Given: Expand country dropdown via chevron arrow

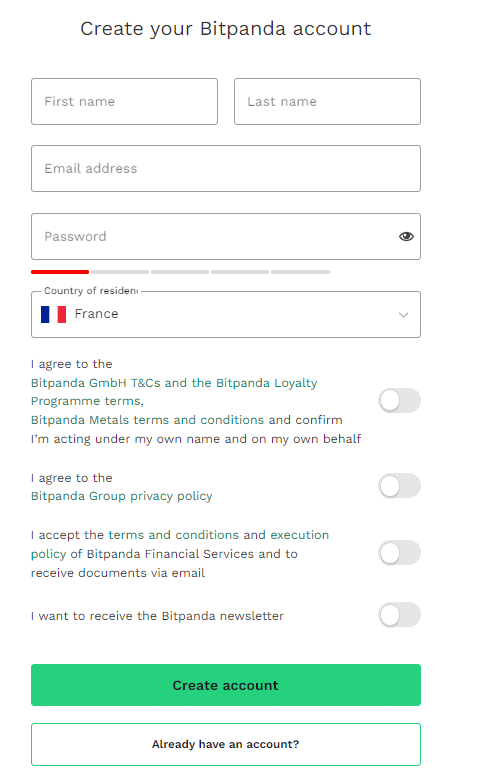Looking at the screenshot, I should [403, 315].
